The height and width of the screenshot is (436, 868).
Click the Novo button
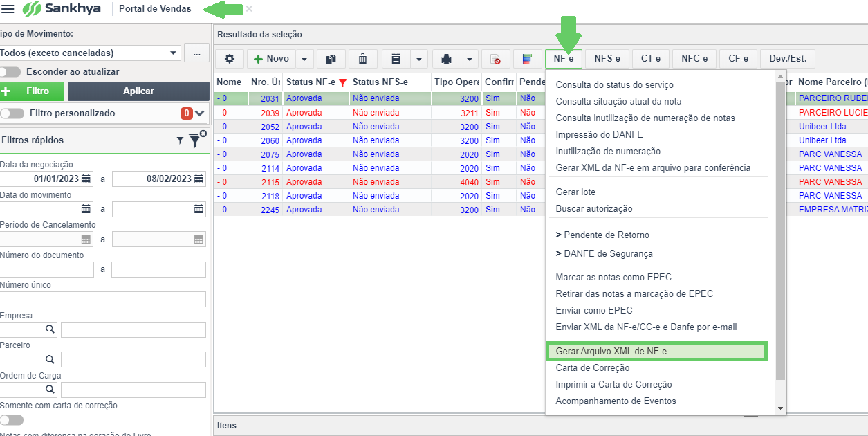point(271,59)
